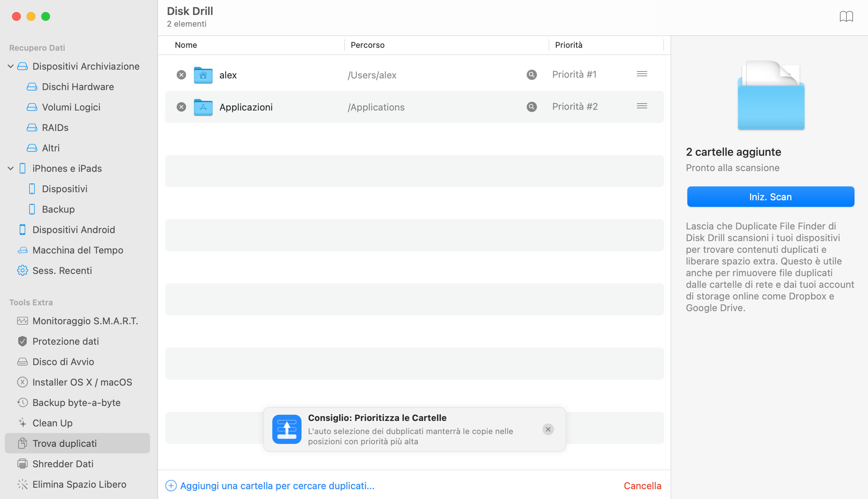This screenshot has height=499, width=868.
Task: Click the Elimina Spazio Libero burst icon
Action: pyautogui.click(x=23, y=484)
